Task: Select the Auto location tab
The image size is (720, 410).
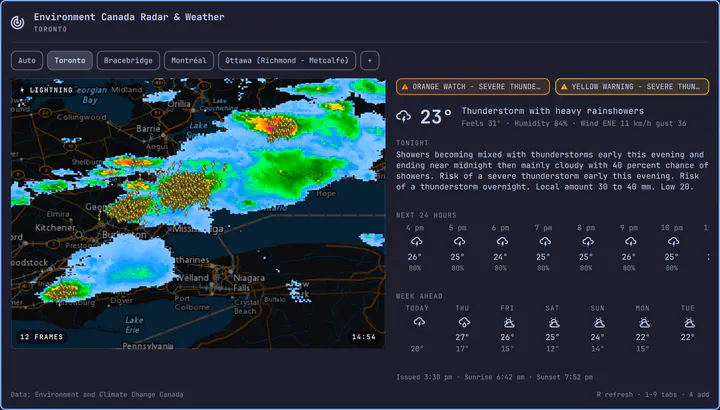Action: (27, 61)
